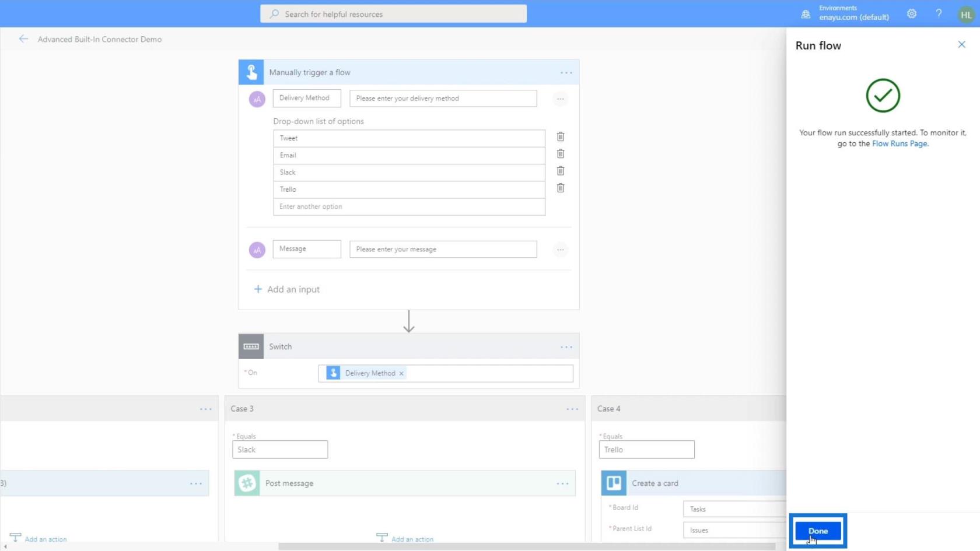Click the Manually trigger a flow hand icon
Viewport: 980px width, 551px height.
pyautogui.click(x=251, y=72)
